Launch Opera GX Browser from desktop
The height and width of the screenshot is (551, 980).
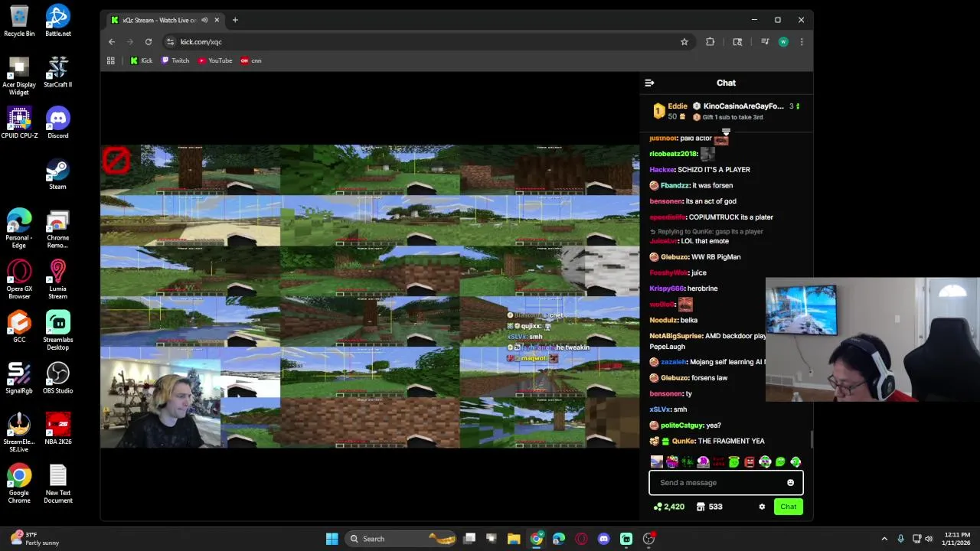coord(19,279)
